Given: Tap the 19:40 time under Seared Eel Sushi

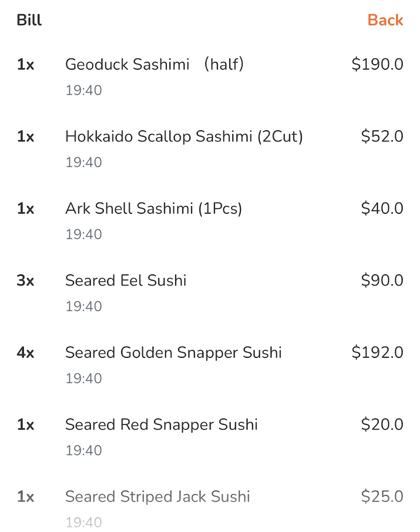Looking at the screenshot, I should click(84, 306).
